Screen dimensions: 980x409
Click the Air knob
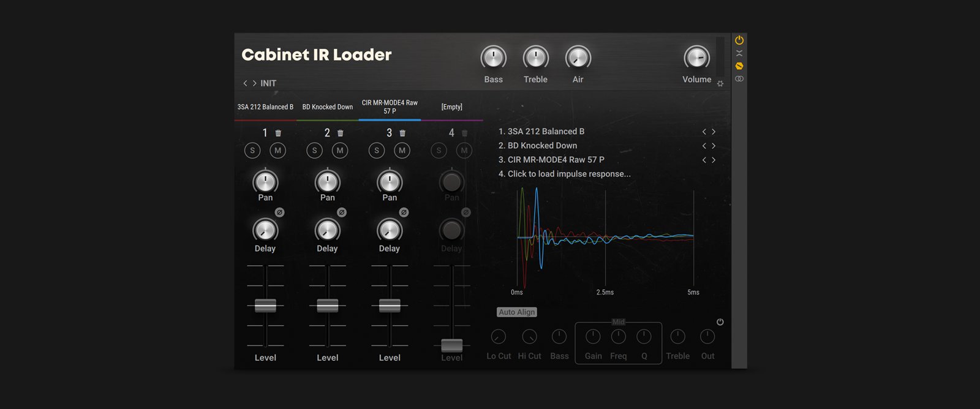[x=578, y=58]
